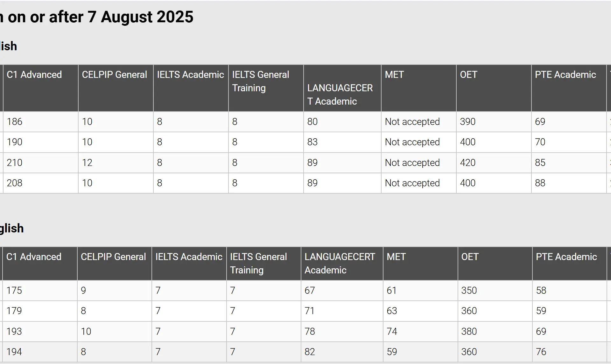Screen dimensions: 611x364
Task: Click the CELPIP General cell showing 9
Action: tap(83, 291)
